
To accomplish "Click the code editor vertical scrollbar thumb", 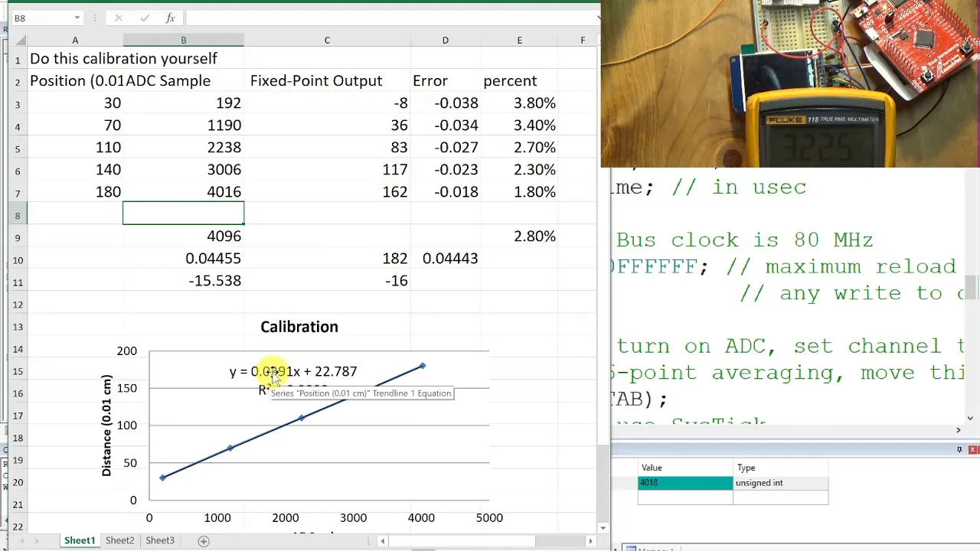I will coord(971,288).
